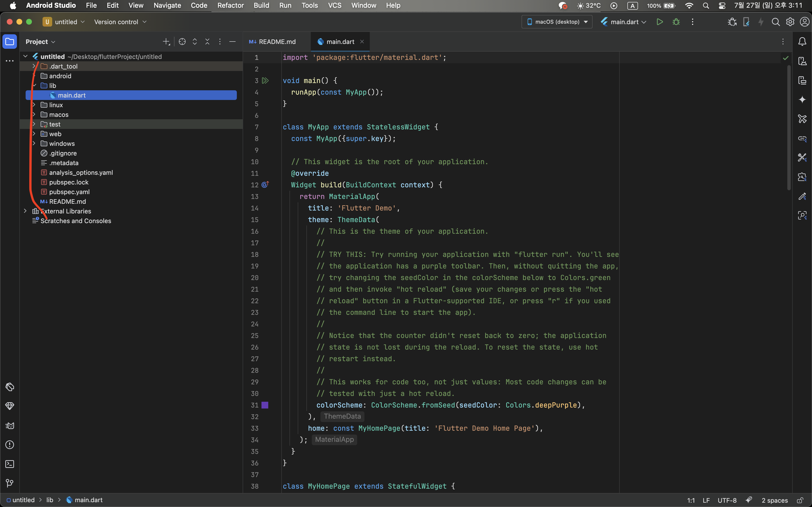812x507 pixels.
Task: Click the Debug bug icon
Action: pyautogui.click(x=676, y=22)
